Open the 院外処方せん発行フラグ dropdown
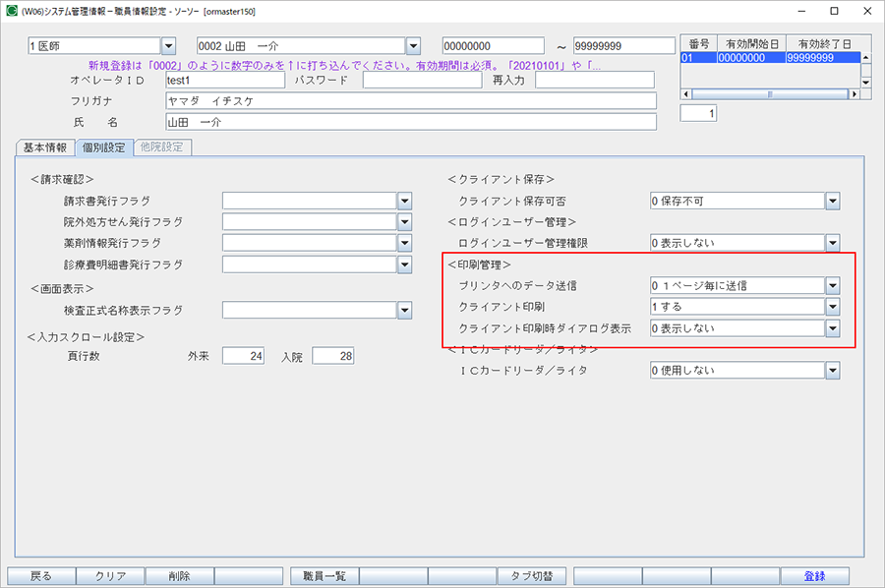Screen dimensions: 885x588 pos(403,221)
